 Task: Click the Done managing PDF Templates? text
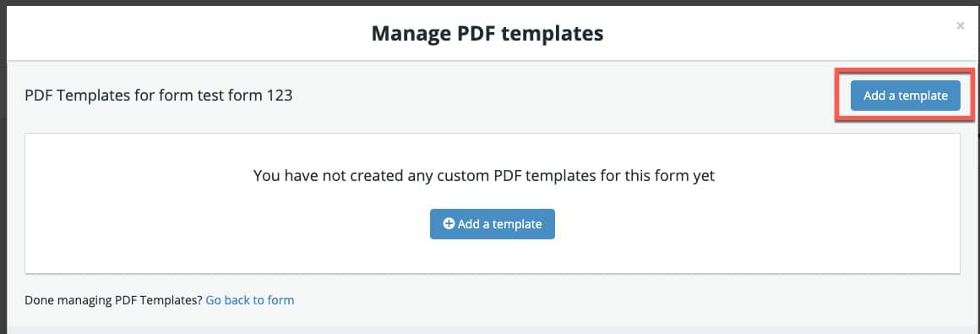click(x=114, y=300)
